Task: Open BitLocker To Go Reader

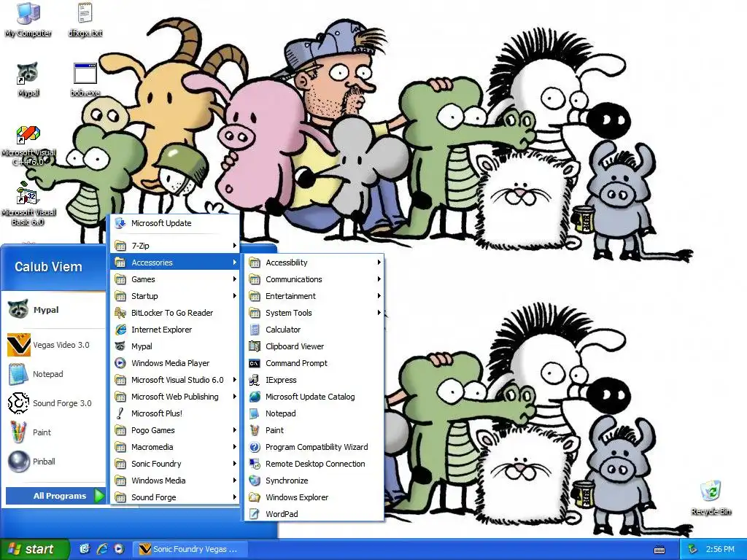Action: point(175,313)
